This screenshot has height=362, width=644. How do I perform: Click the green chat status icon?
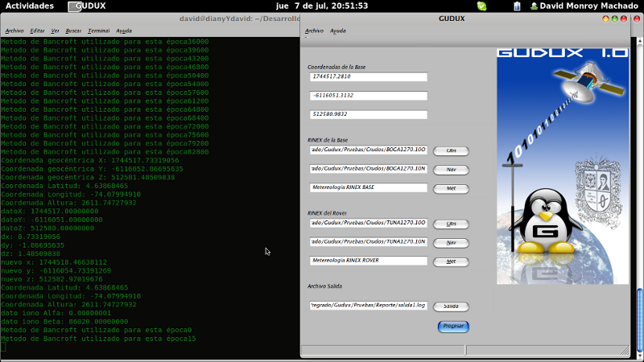point(481,6)
